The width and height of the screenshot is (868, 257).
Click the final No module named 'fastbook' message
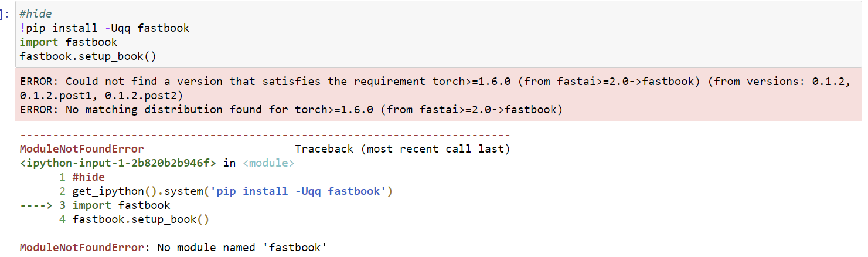(x=241, y=248)
